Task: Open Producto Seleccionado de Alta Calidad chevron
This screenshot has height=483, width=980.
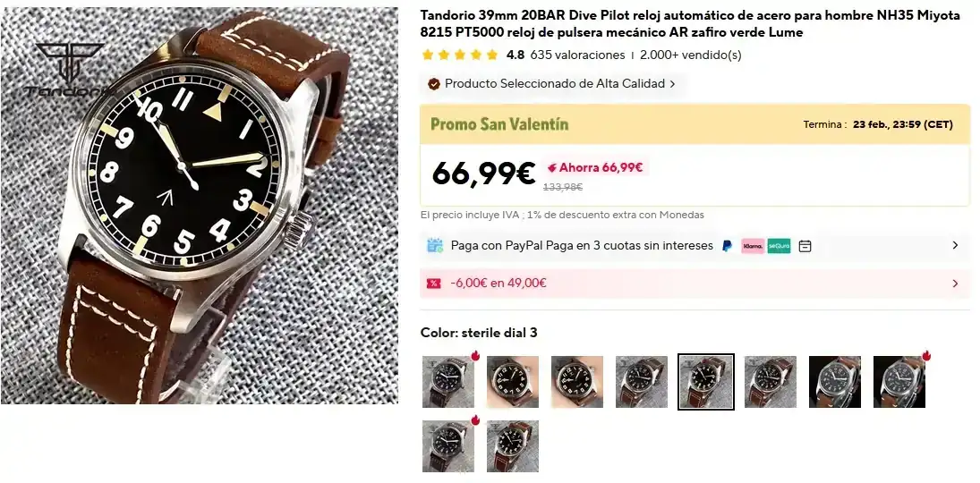Action: pyautogui.click(x=672, y=84)
